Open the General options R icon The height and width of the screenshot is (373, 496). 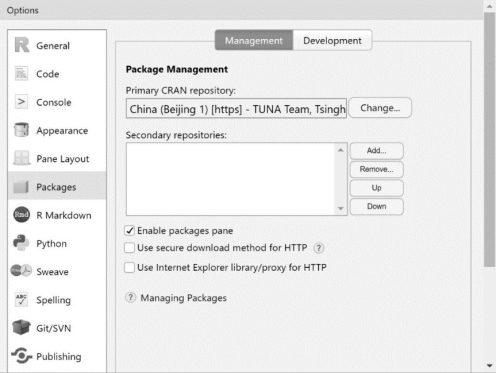[x=22, y=45]
